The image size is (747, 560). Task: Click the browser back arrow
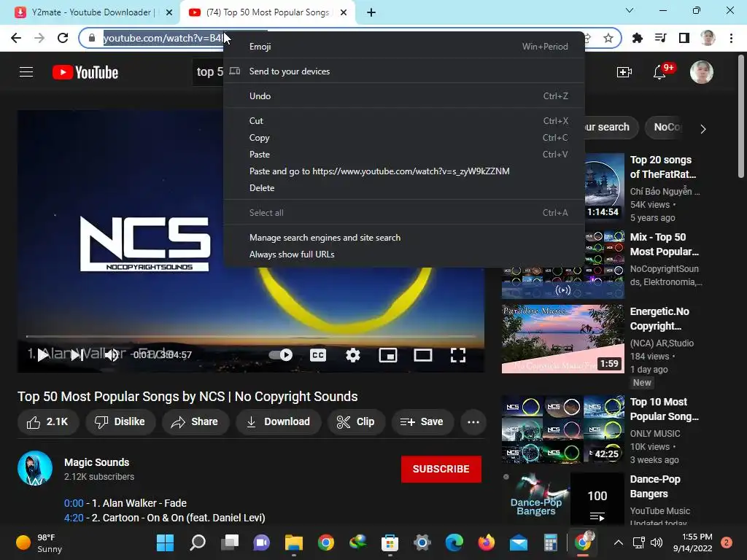pyautogui.click(x=16, y=38)
